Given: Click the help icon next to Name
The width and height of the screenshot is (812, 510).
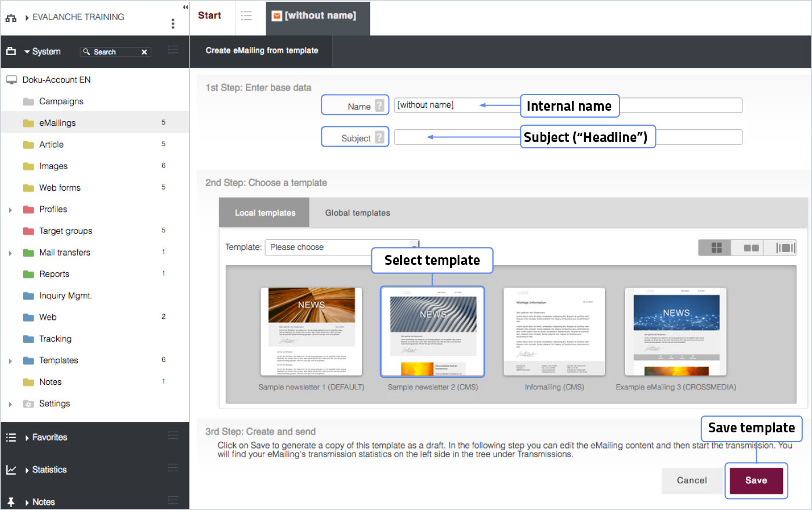Looking at the screenshot, I should coord(379,105).
